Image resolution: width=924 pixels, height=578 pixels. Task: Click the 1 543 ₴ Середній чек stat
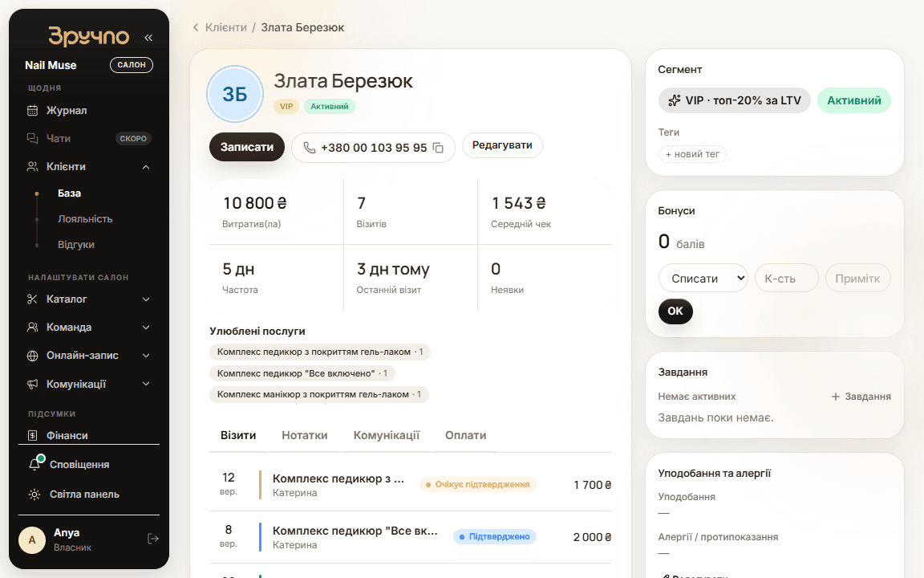[x=545, y=212]
